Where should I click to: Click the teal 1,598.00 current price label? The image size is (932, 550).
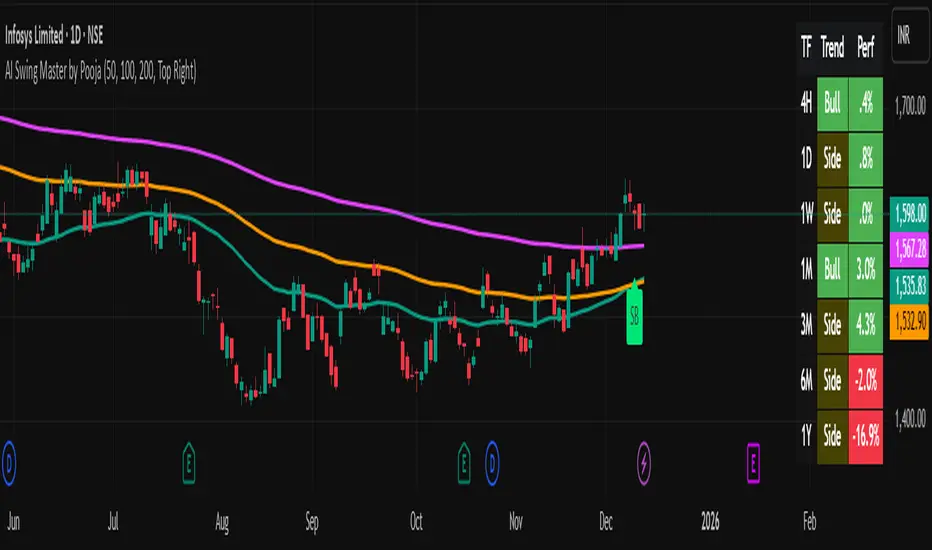[909, 213]
